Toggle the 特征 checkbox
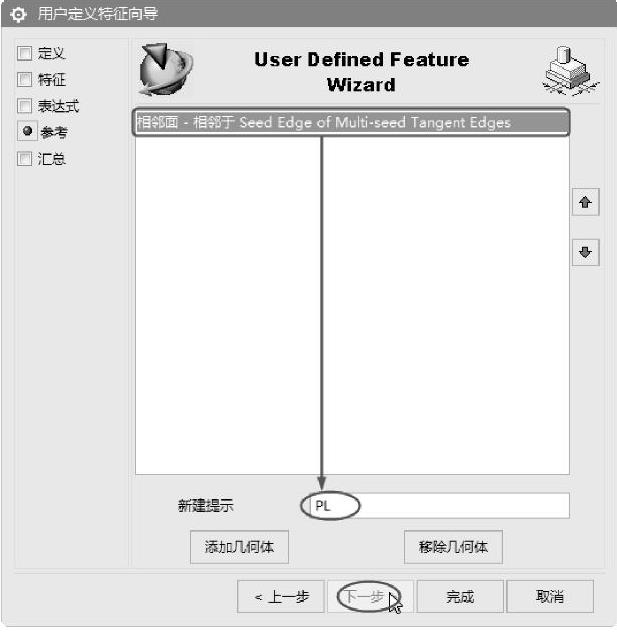 [25, 79]
